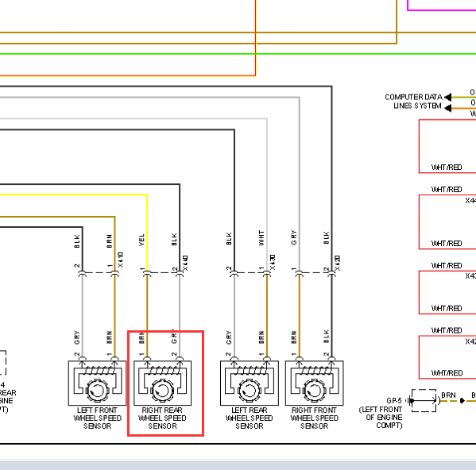This screenshot has height=470, width=476.
Task: Select the Left Front wheel speed sensor symbol
Action: point(97,383)
